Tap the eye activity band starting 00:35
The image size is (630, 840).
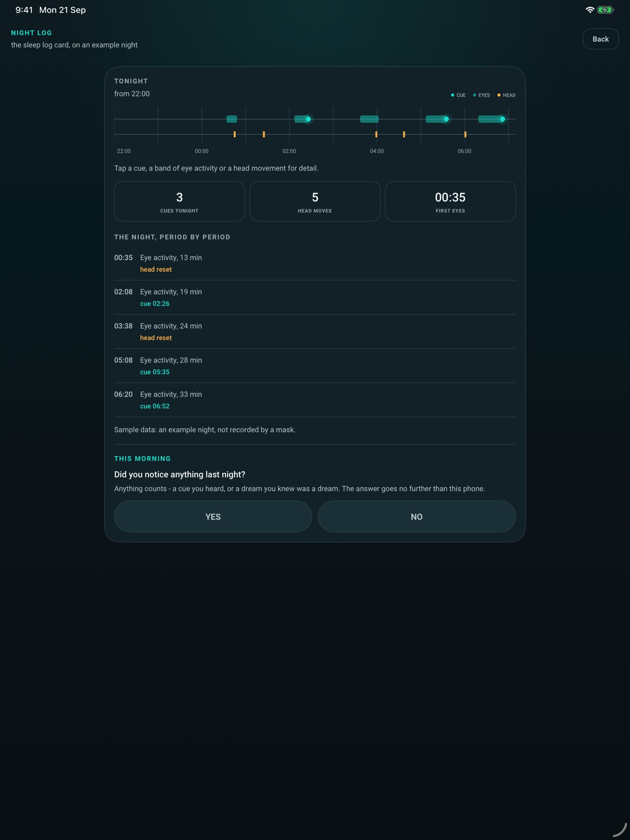[231, 119]
